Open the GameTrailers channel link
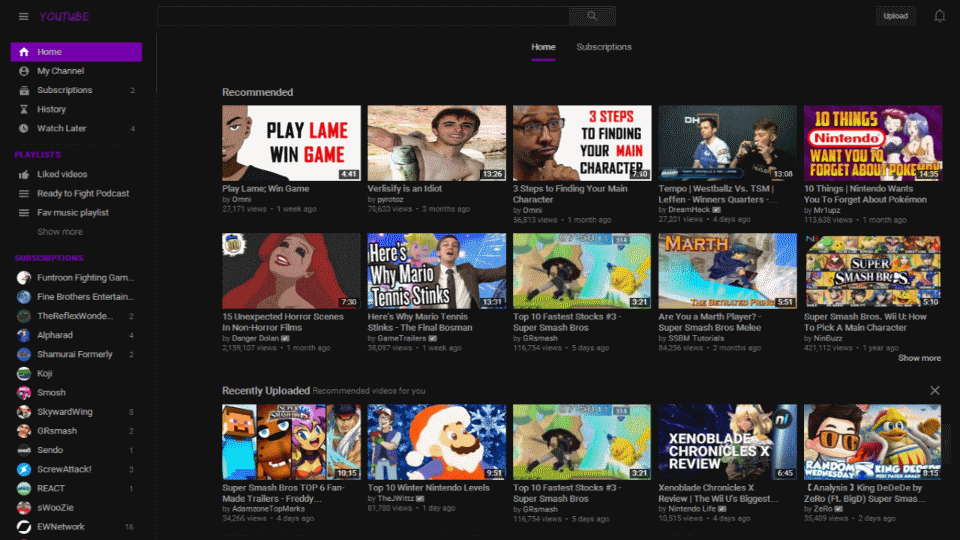960x540 pixels. point(402,338)
